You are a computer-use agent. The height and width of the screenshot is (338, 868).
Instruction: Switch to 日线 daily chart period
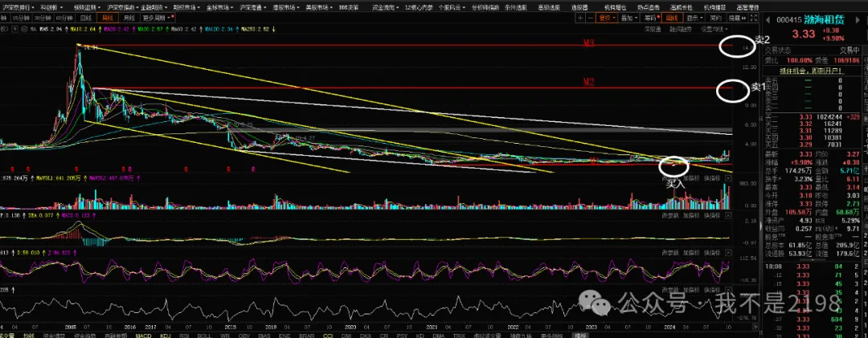[86, 18]
